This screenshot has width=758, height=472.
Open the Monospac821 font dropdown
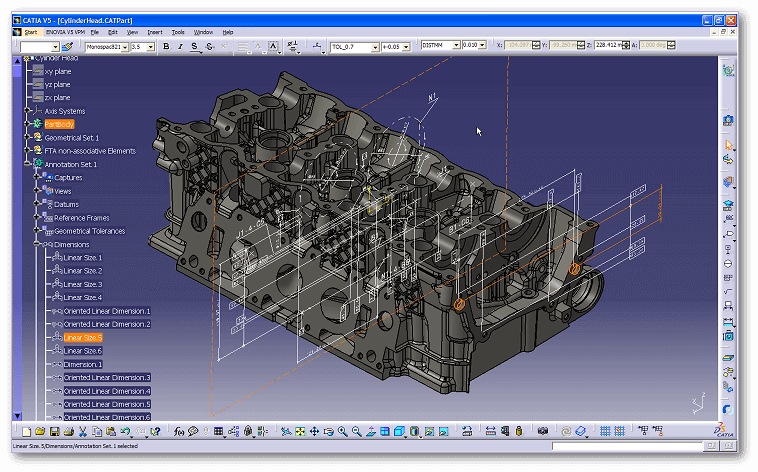[x=124, y=46]
